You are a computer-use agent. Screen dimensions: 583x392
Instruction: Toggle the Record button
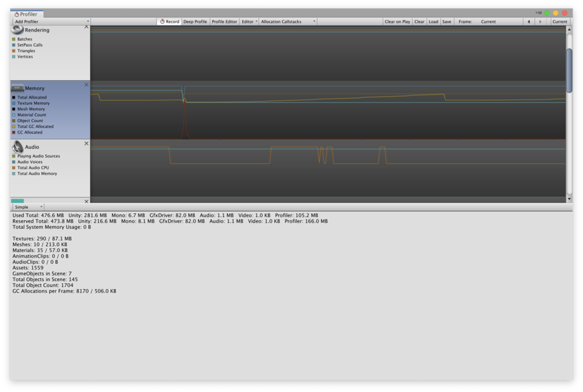point(169,21)
